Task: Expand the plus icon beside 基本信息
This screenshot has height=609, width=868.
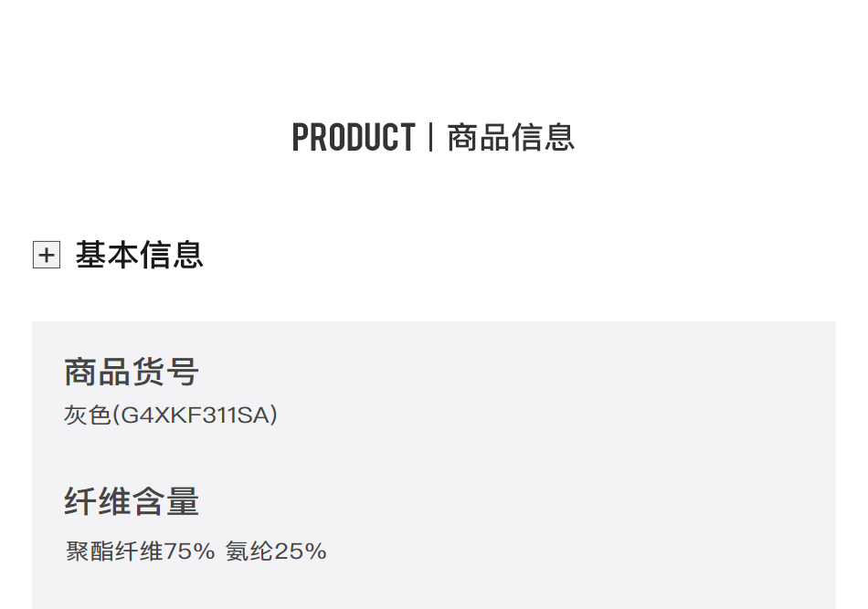Action: tap(47, 255)
